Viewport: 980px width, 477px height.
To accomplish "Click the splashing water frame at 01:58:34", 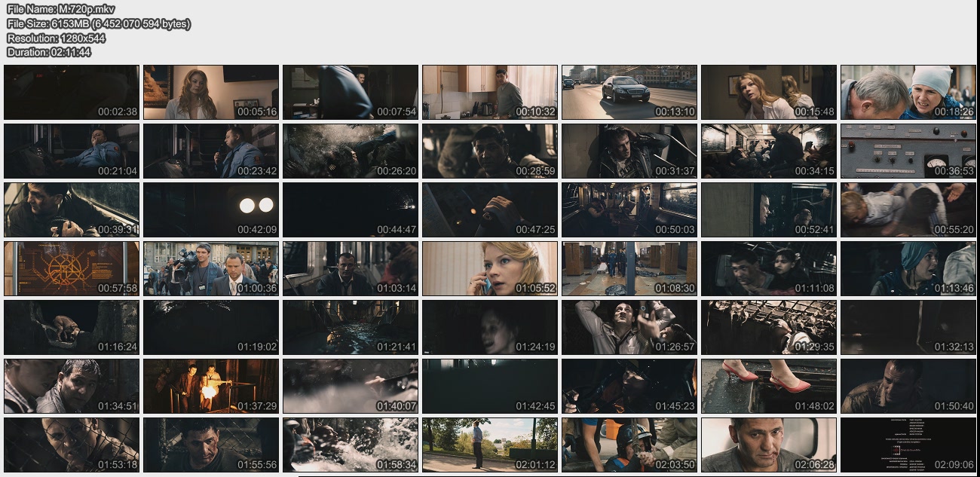I will pyautogui.click(x=350, y=445).
